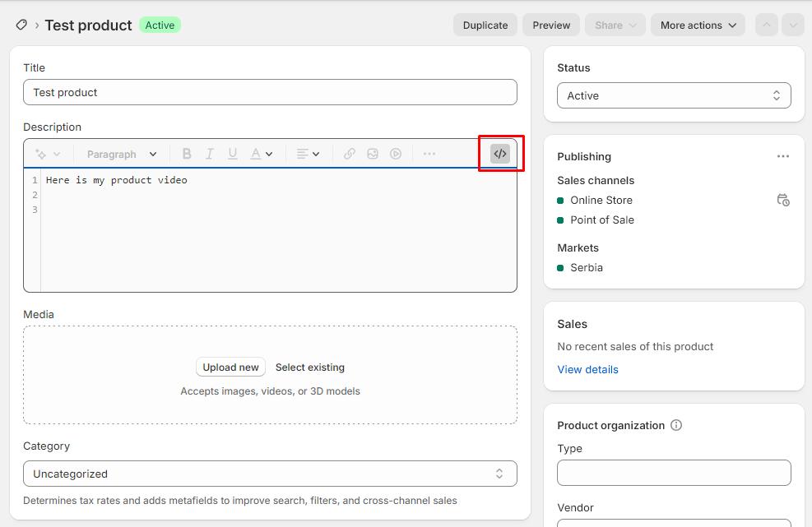This screenshot has width=812, height=527.
Task: Click the insert link icon
Action: point(350,154)
